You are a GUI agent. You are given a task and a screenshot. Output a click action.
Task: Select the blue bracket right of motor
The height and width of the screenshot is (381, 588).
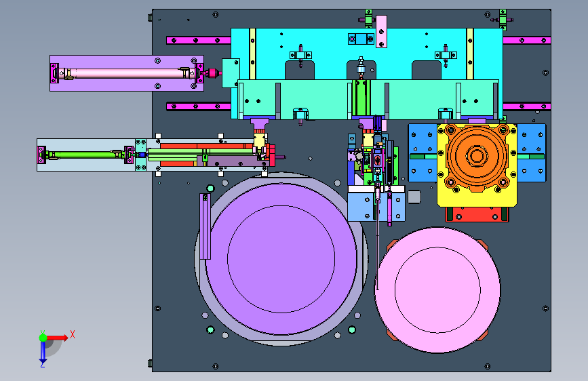pyautogui.click(x=532, y=153)
